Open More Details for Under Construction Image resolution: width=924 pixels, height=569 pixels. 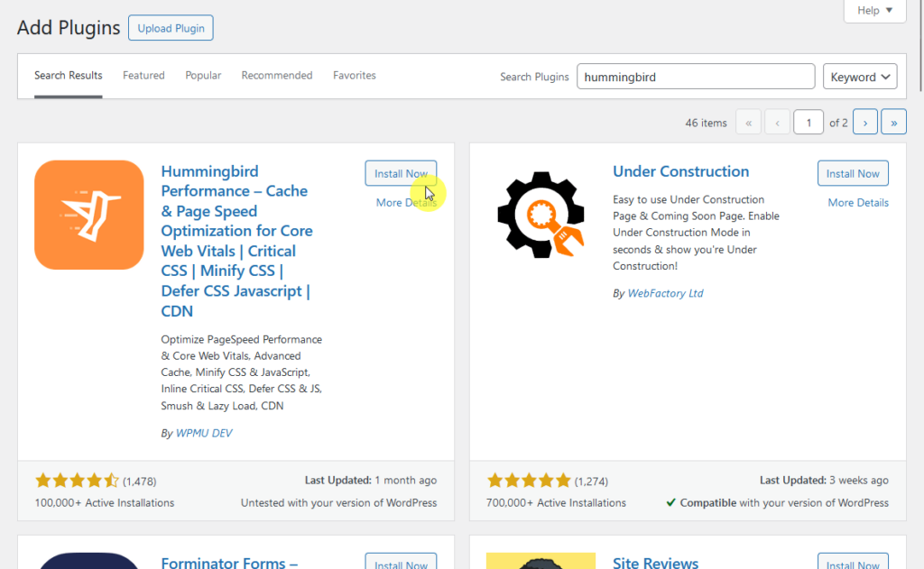coord(858,203)
